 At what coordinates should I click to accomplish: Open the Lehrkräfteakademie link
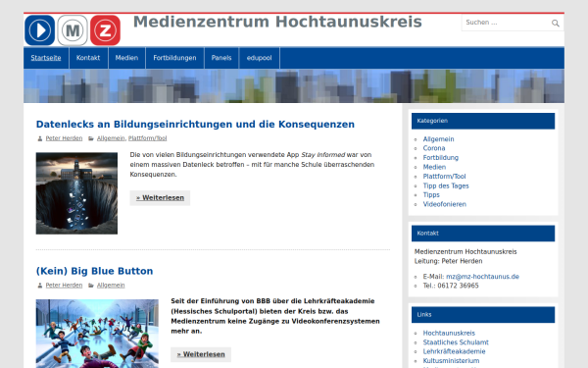(x=454, y=351)
